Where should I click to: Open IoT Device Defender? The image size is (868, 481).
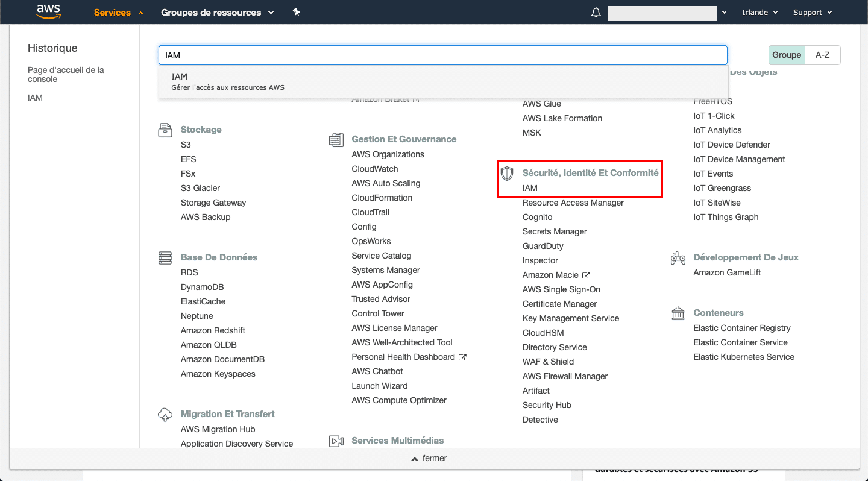tap(732, 145)
